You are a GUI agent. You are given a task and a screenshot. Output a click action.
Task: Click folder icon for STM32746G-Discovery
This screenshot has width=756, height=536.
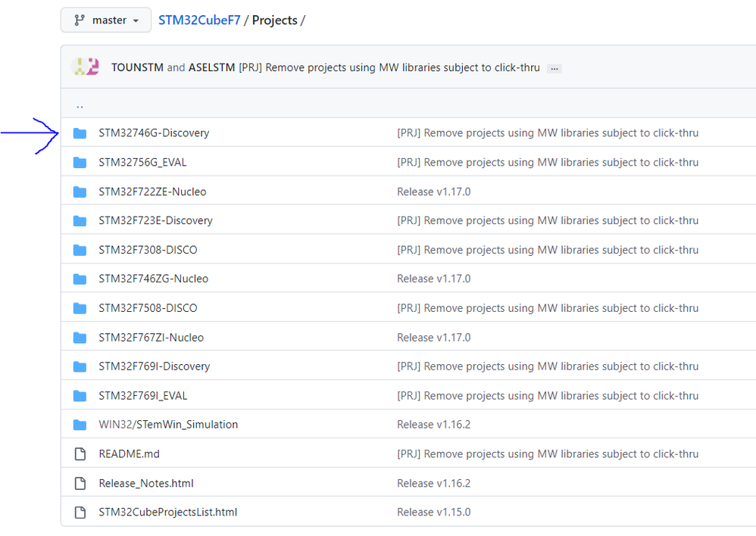80,133
